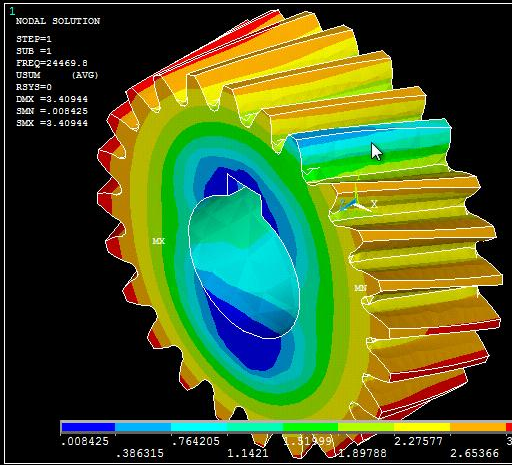Click the dark blue legend swatch

[88, 427]
